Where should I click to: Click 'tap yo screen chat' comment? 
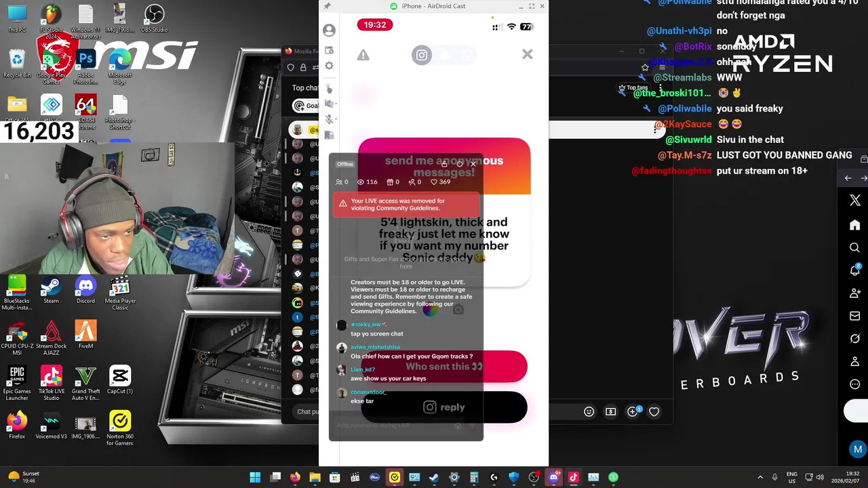[x=377, y=333]
